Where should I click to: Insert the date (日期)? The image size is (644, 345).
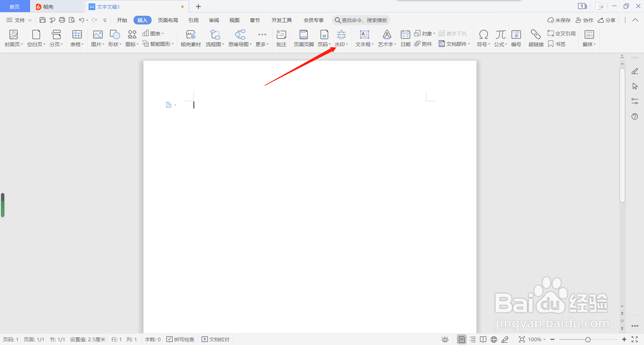point(406,38)
